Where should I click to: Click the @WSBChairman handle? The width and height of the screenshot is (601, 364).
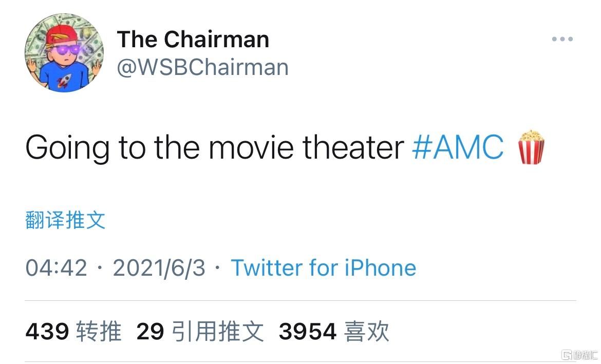pyautogui.click(x=203, y=67)
